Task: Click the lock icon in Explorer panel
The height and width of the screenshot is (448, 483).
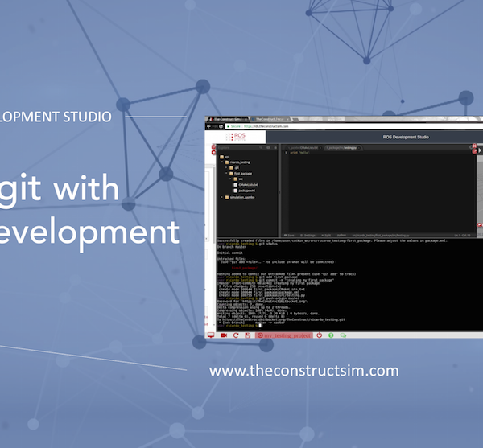Action: pos(275,148)
